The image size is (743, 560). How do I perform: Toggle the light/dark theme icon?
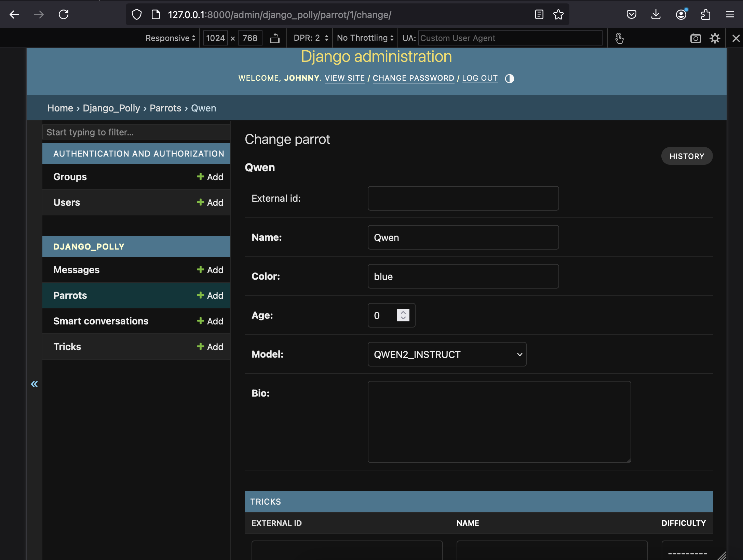click(509, 79)
